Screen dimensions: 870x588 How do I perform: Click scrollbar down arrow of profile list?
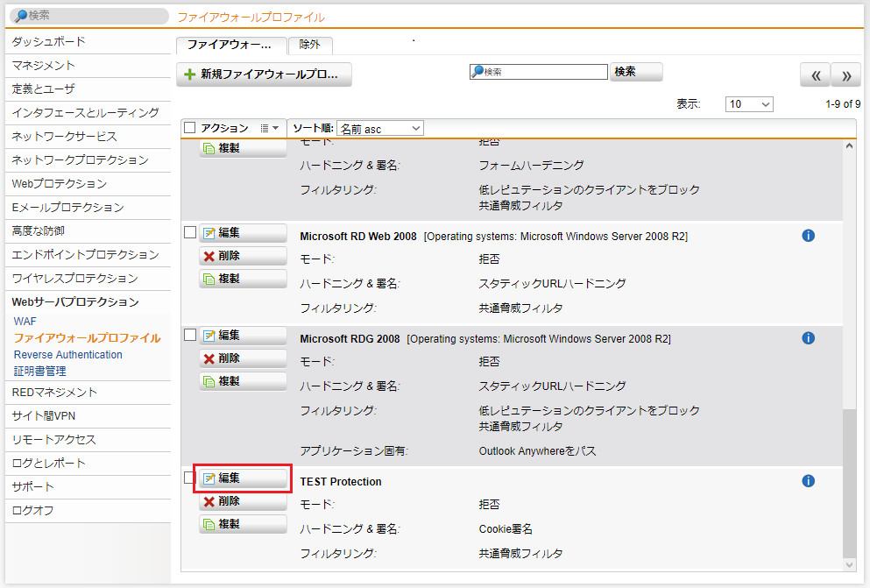click(x=850, y=564)
